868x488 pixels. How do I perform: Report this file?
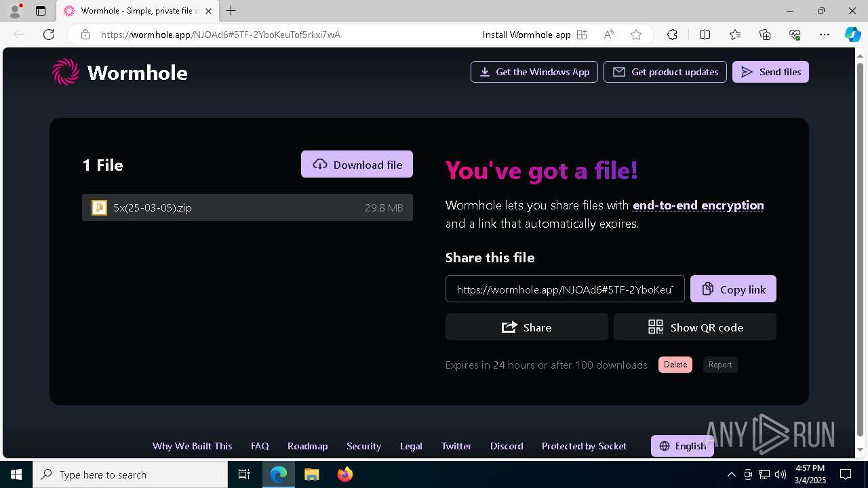pos(720,365)
